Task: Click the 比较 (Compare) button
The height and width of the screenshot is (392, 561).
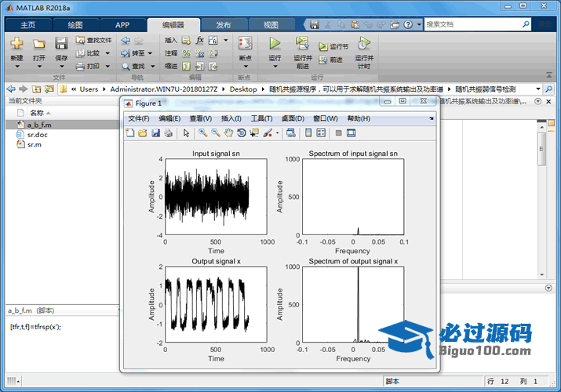Action: tap(89, 53)
